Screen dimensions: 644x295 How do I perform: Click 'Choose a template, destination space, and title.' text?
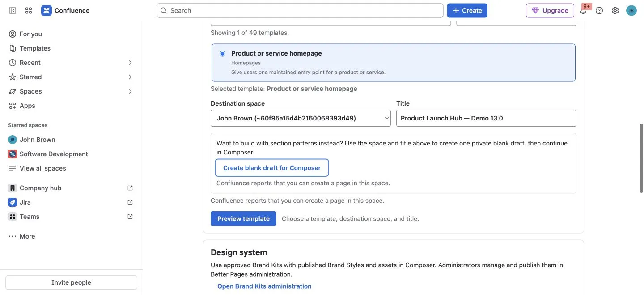coord(350,219)
